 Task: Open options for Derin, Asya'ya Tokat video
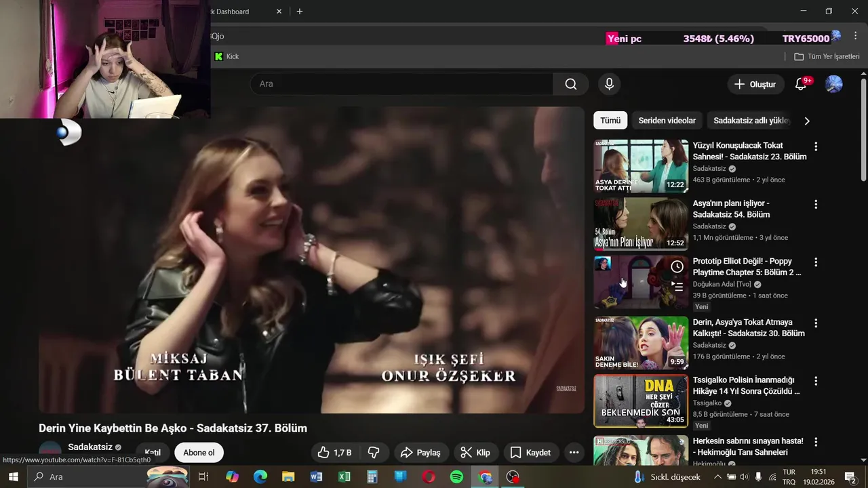click(816, 323)
